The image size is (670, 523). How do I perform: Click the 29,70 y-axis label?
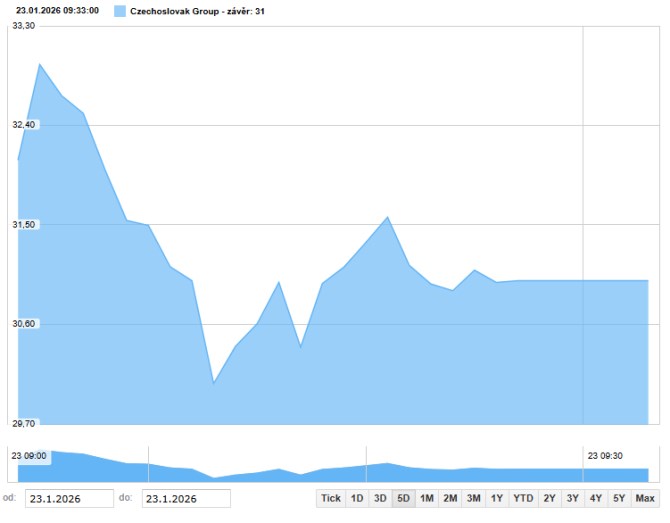pyautogui.click(x=24, y=423)
